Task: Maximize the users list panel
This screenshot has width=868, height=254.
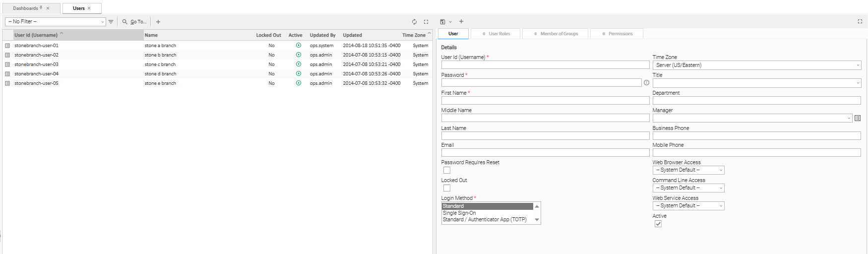Action: tap(426, 22)
